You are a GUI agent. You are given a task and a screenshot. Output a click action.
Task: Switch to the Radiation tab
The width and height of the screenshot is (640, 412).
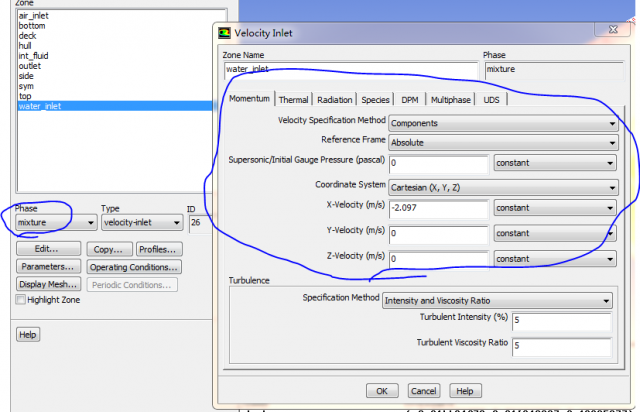pos(334,100)
